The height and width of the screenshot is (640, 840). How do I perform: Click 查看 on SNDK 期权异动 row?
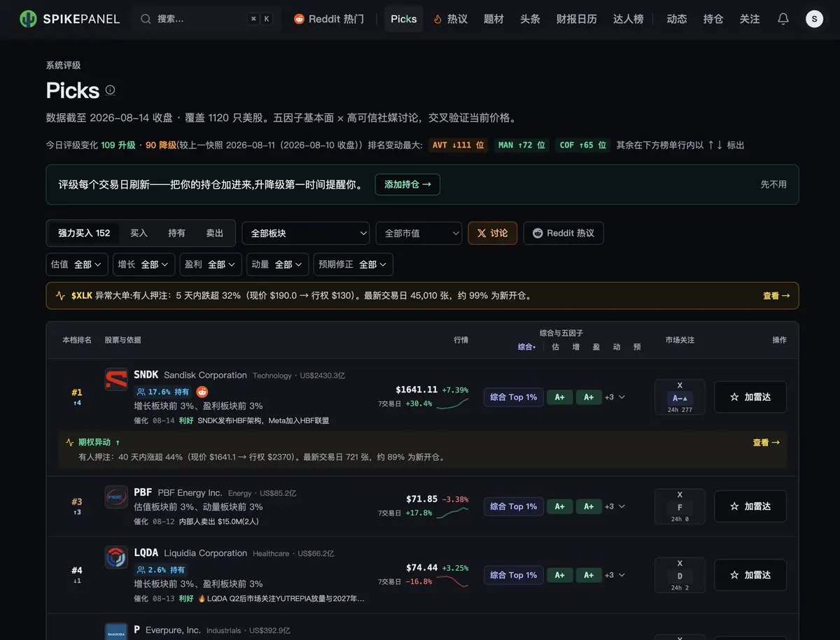[x=766, y=443]
